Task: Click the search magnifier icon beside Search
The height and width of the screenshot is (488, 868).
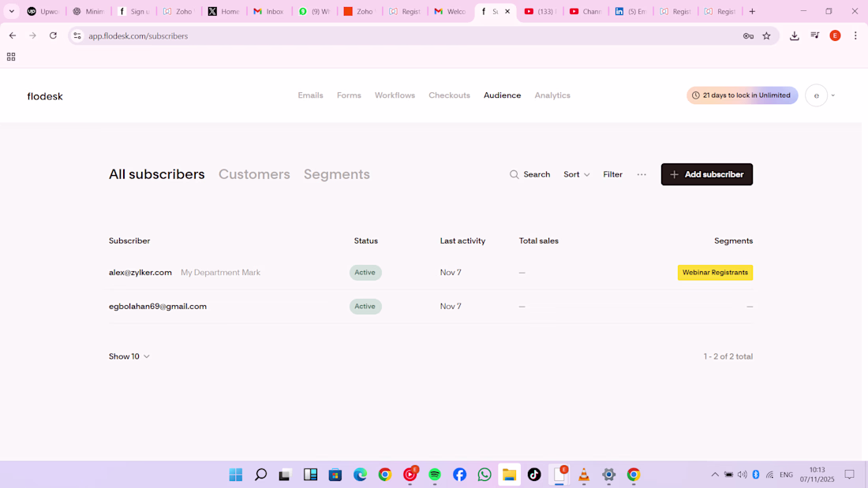Action: tap(514, 174)
